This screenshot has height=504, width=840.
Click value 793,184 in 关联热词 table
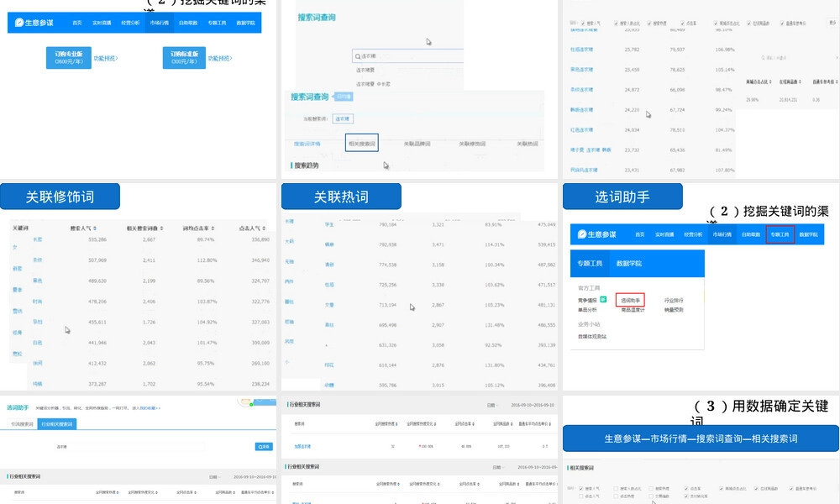388,224
